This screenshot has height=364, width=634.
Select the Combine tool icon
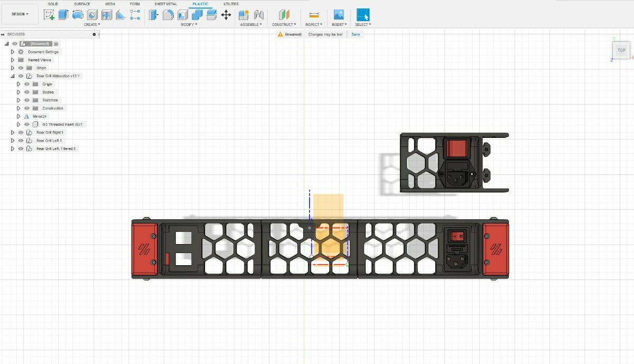click(197, 15)
